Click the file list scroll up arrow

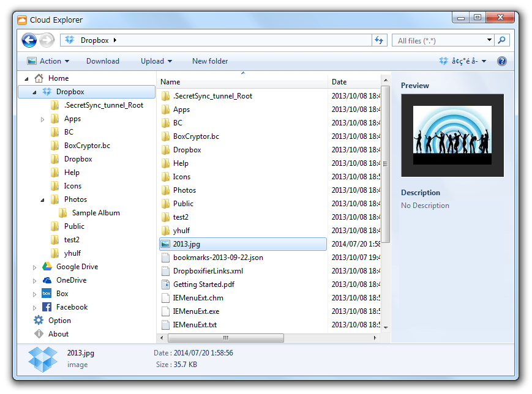pyautogui.click(x=386, y=80)
